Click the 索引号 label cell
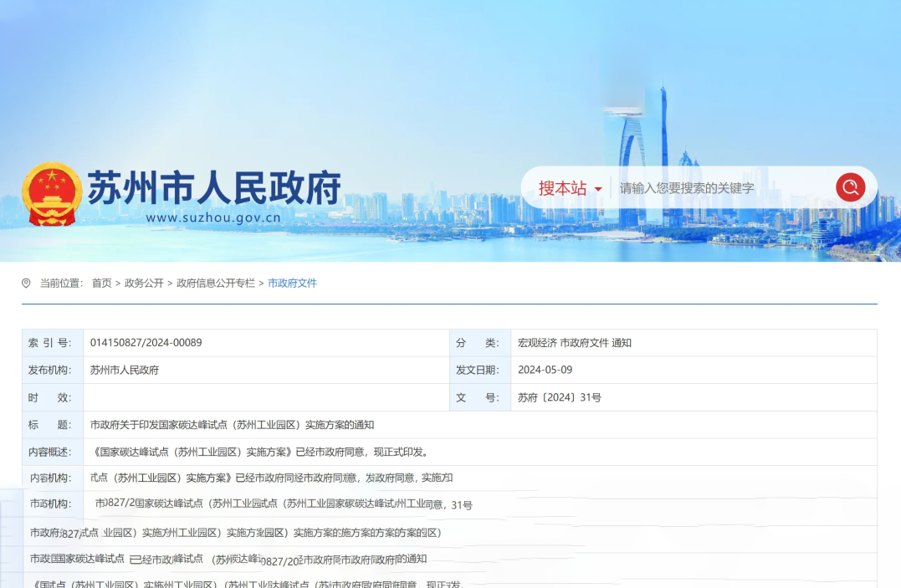 [x=52, y=343]
